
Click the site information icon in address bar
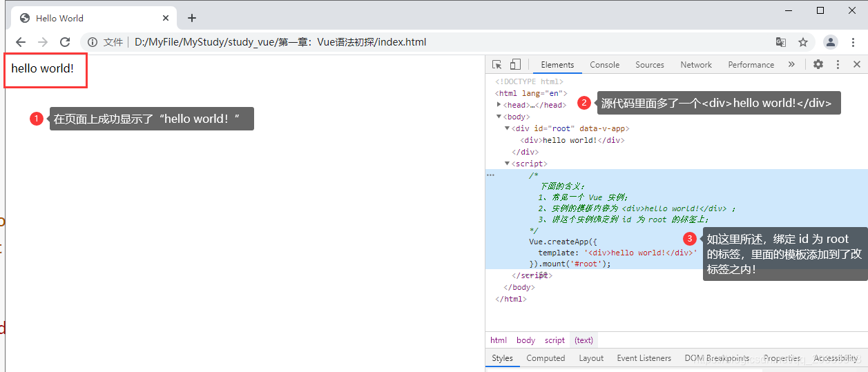(93, 42)
